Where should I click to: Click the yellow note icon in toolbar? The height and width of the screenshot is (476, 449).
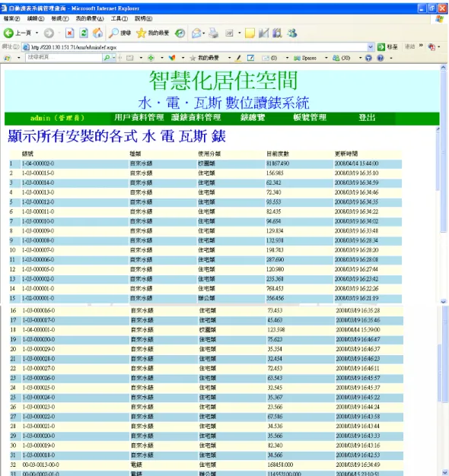tap(250, 33)
